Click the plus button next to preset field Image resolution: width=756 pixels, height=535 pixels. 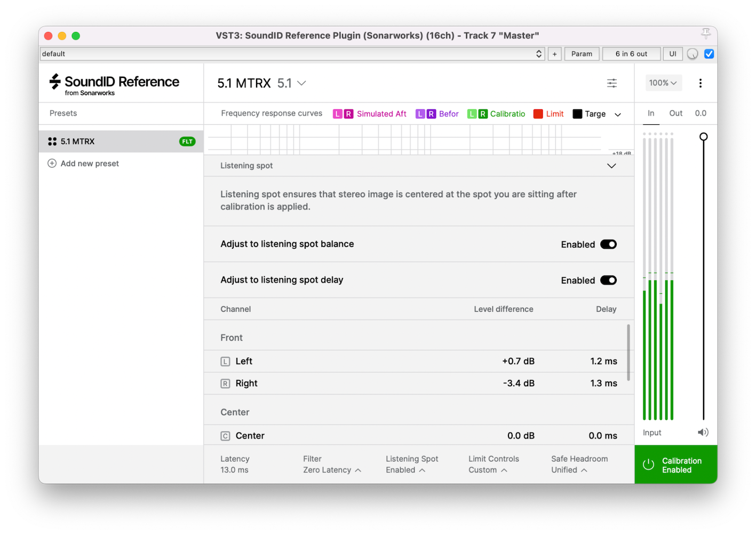[x=555, y=54]
